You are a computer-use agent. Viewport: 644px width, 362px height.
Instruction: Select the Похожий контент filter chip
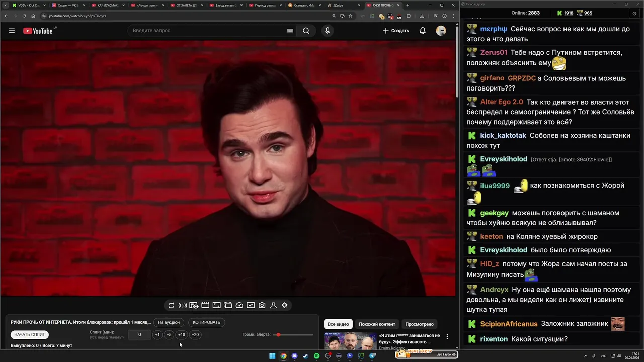pos(377,324)
